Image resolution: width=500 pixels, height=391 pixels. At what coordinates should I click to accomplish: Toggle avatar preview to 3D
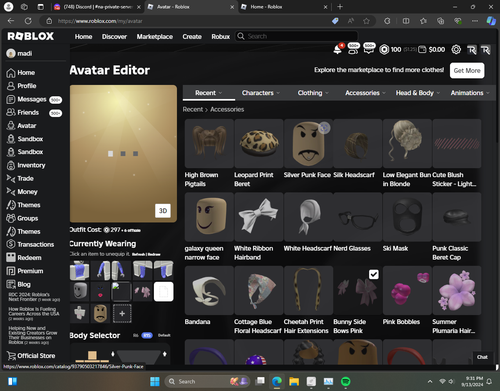[163, 211]
